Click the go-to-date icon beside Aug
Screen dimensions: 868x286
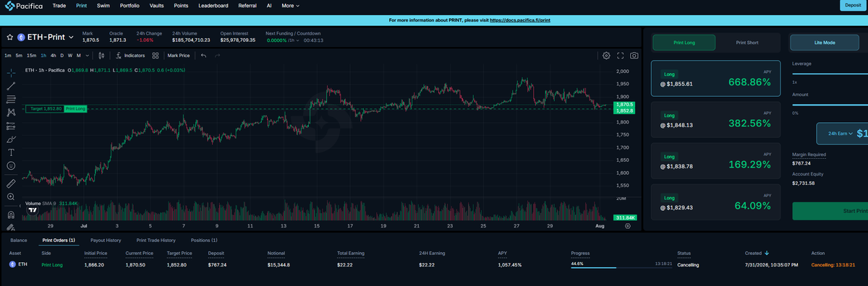pos(627,225)
